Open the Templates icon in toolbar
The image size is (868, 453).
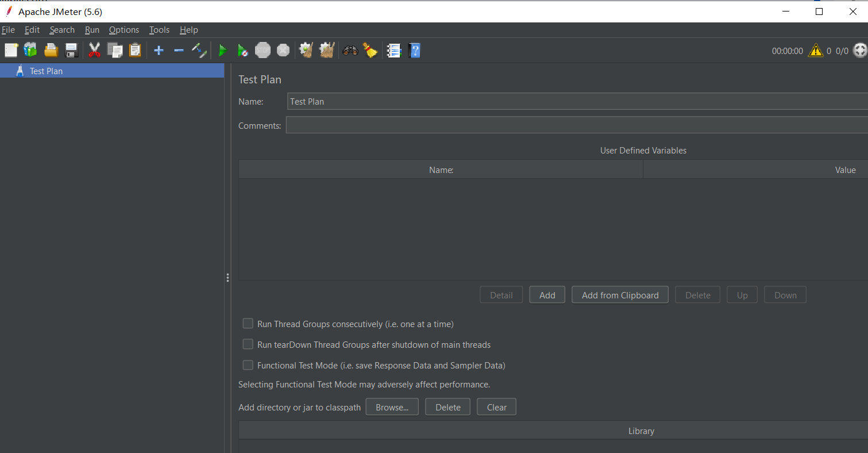[x=30, y=51]
